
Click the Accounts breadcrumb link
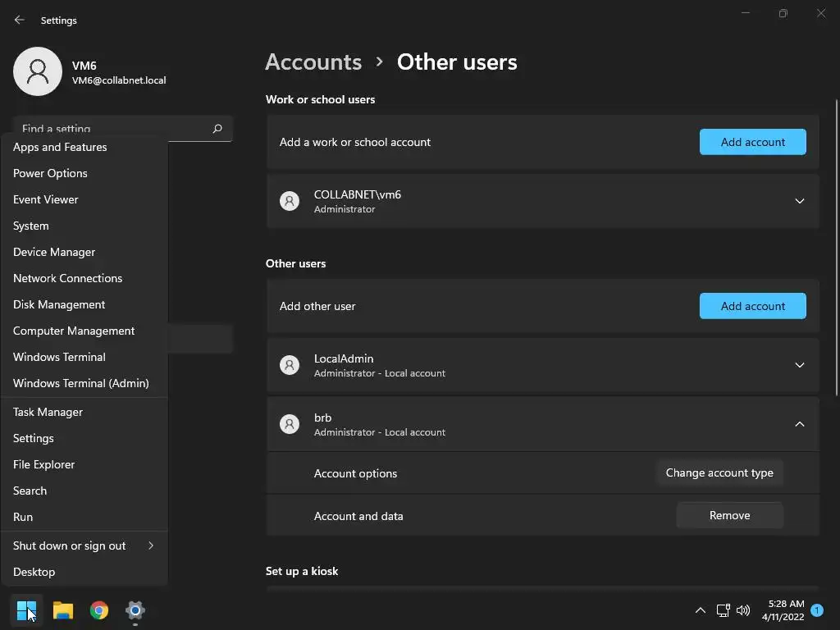tap(313, 62)
